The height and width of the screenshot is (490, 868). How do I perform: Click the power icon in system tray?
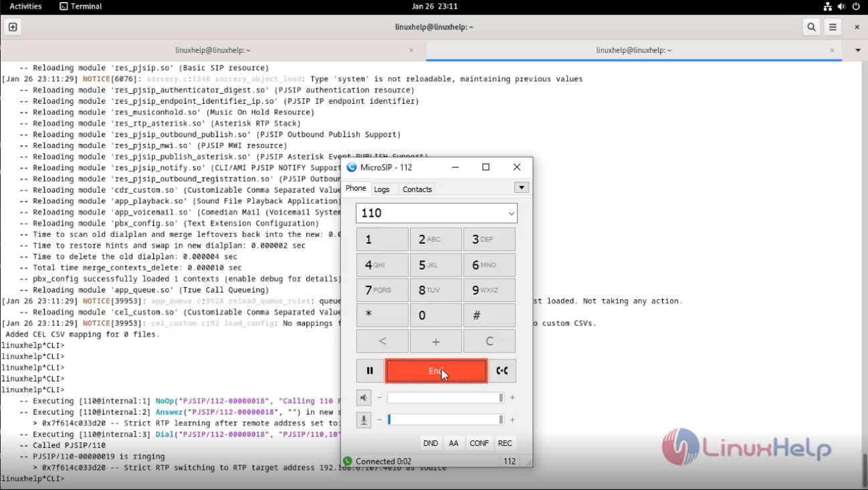pos(856,6)
